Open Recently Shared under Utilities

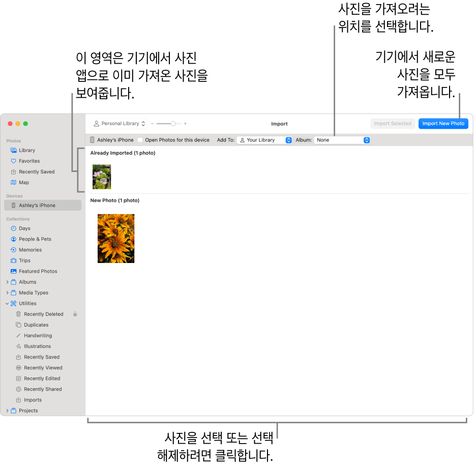tap(43, 390)
